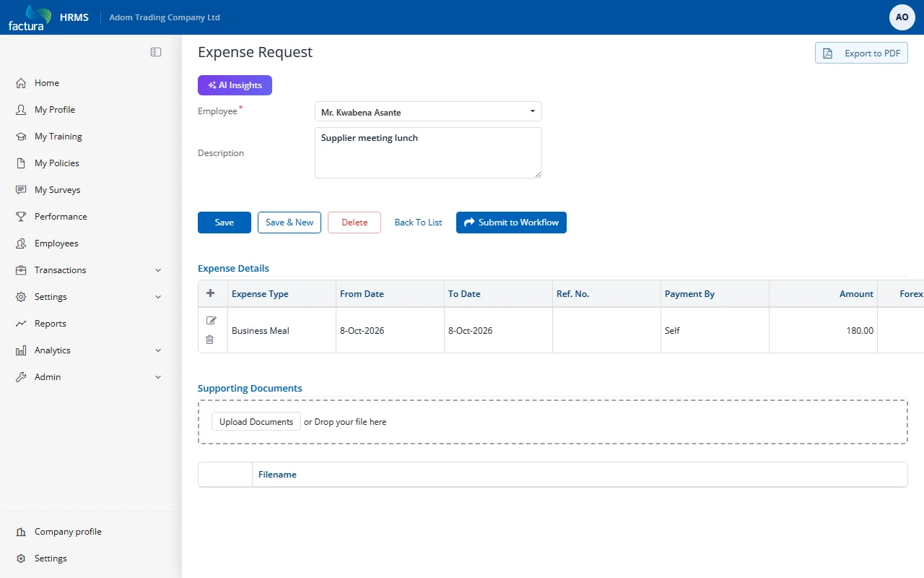
Task: Expand the Admin submenu chevron
Action: (x=158, y=377)
